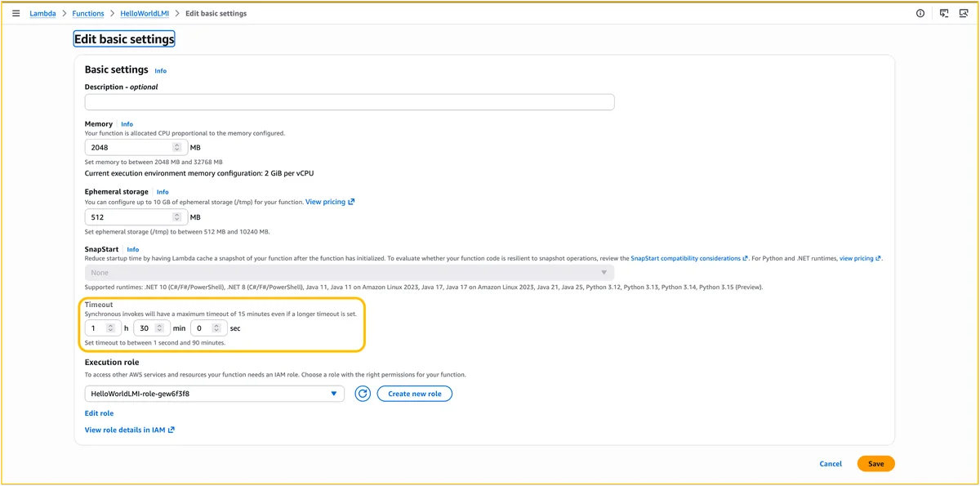Click external link icon on View role details
Screen dimensions: 980x486
(x=171, y=430)
